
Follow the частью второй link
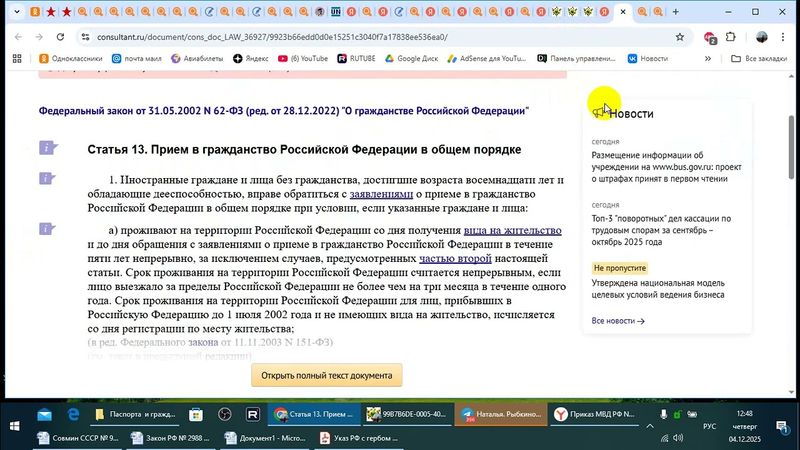click(x=455, y=259)
